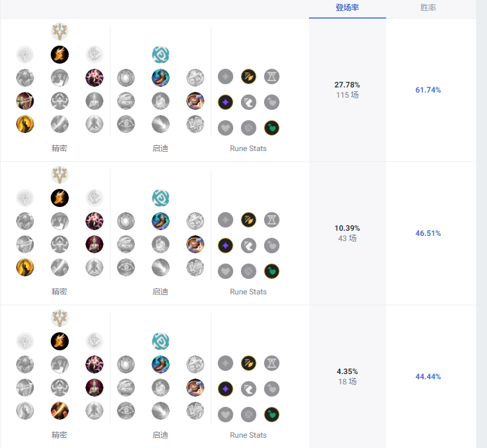Click the golden bottom-row rune in 27.78% row

point(25,124)
